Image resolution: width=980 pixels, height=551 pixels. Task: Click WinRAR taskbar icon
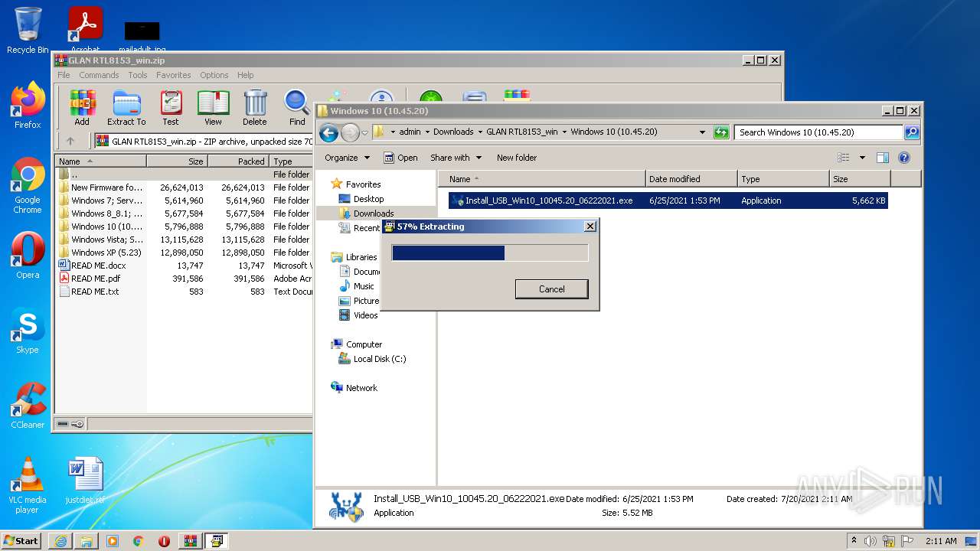point(191,541)
